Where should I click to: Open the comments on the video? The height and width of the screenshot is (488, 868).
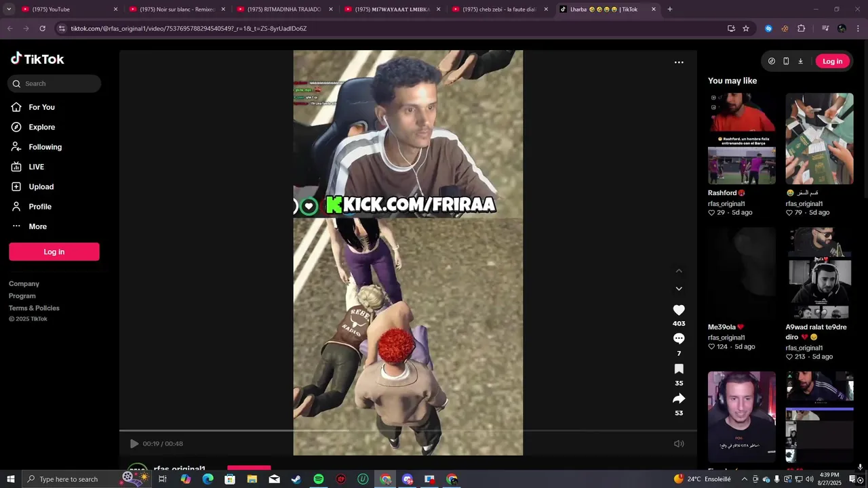point(679,338)
